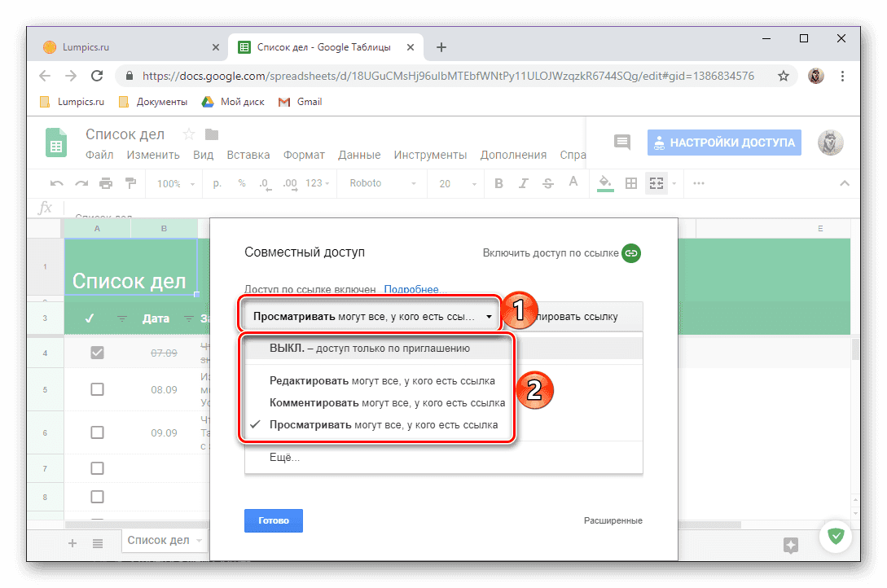
Task: Click the Готово button
Action: 273,520
